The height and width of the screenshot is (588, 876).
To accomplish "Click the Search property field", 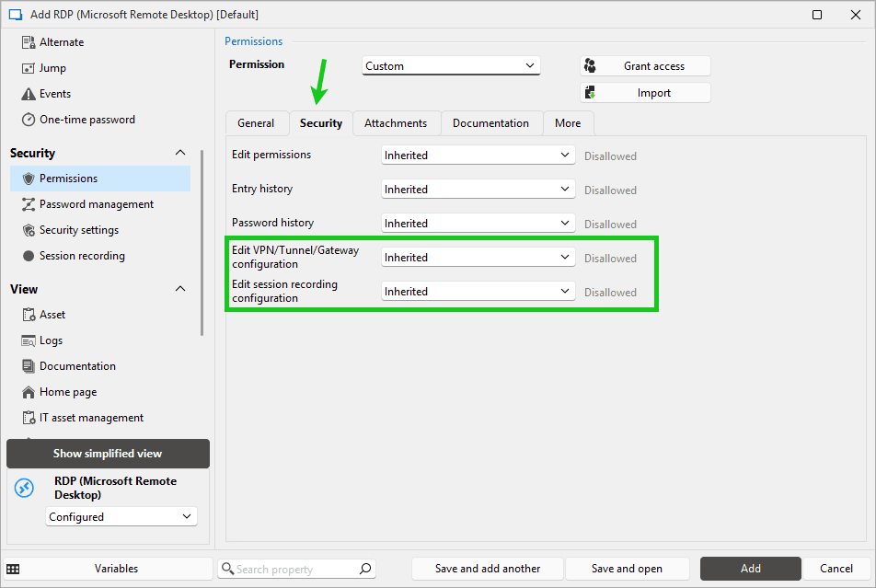I will (294, 568).
